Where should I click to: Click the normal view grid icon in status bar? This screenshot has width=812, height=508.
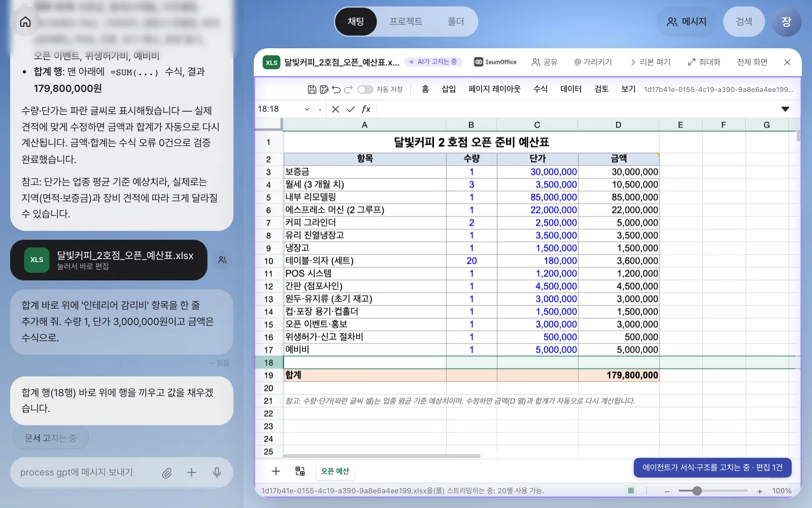[x=631, y=491]
